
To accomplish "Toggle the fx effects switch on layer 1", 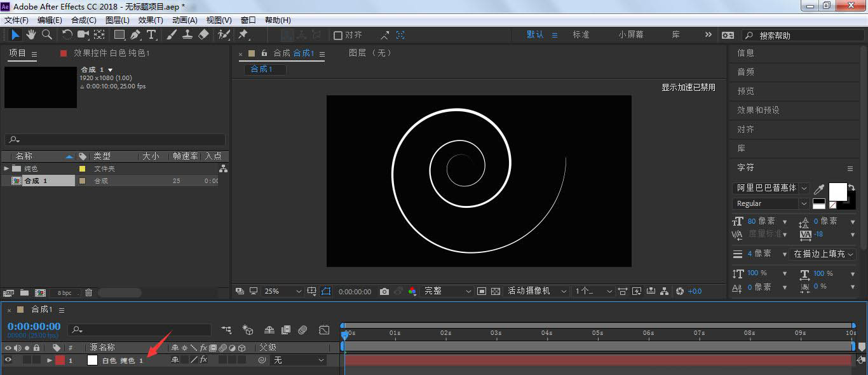I will point(203,360).
